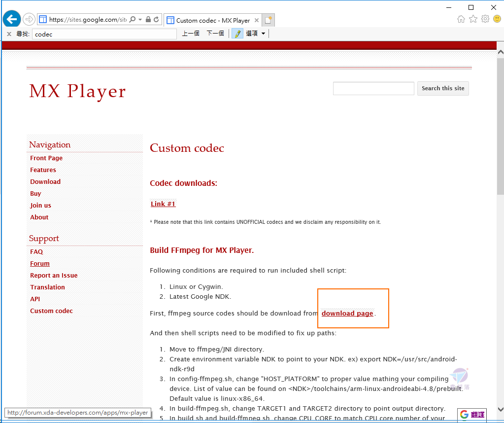This screenshot has width=504, height=423.
Task: Click the 'Search this site' button
Action: point(443,88)
